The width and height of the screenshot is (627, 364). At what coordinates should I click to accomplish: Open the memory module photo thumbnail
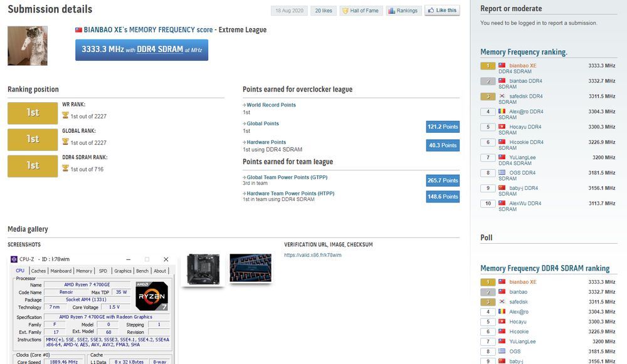[251, 268]
